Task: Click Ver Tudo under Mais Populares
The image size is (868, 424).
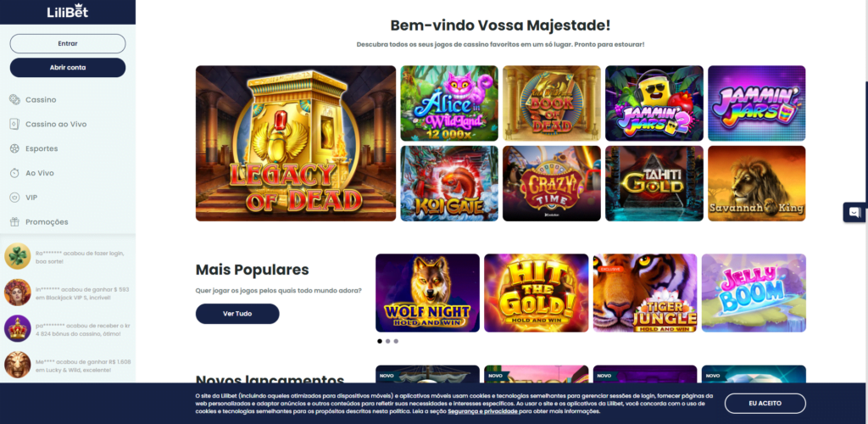Action: tap(237, 313)
